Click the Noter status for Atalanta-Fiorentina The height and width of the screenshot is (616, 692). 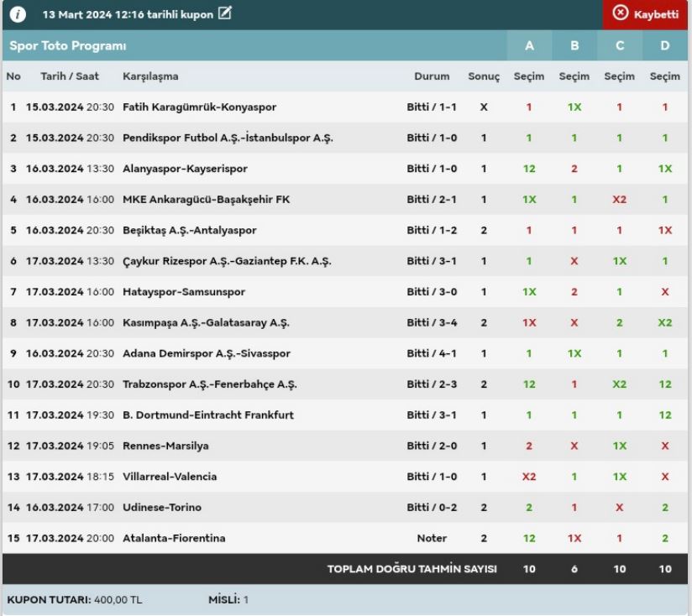pos(432,538)
